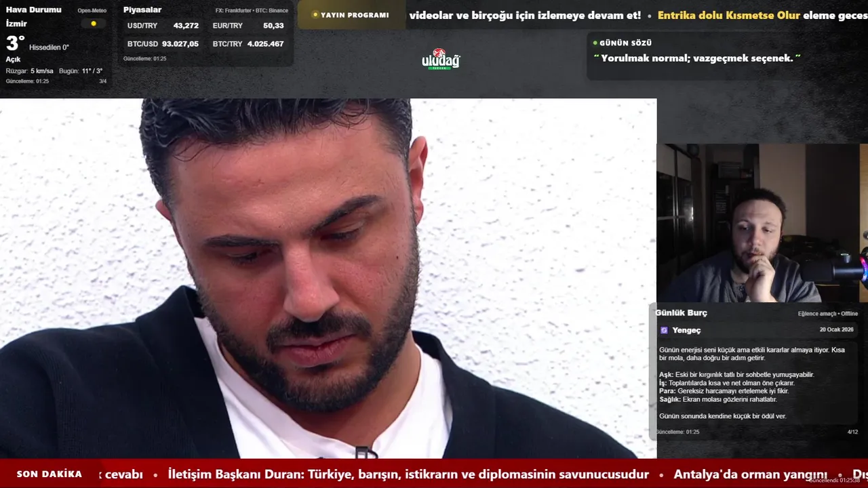Viewport: 868px width, 488px height.
Task: Click Güncelleme 01:25 in the horoscope panel
Action: pos(677,432)
